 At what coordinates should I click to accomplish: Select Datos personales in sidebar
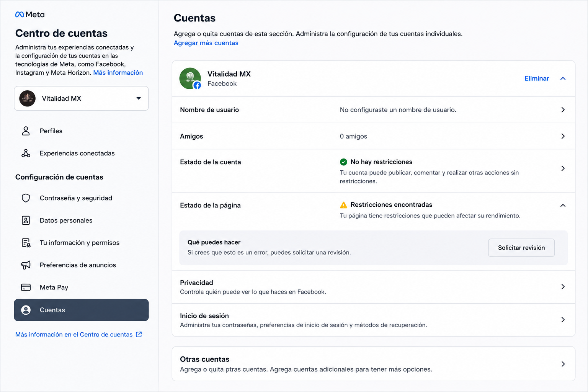[x=81, y=220]
